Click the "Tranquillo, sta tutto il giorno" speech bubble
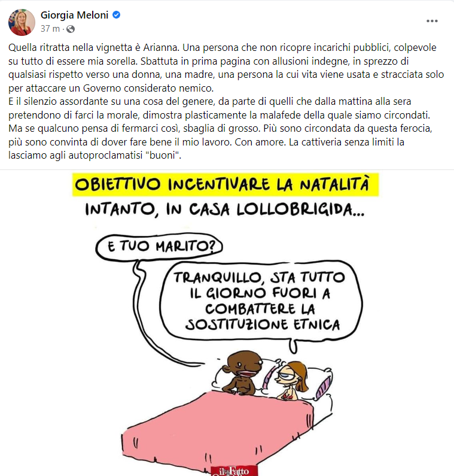Image resolution: width=454 pixels, height=476 pixels. [x=261, y=301]
